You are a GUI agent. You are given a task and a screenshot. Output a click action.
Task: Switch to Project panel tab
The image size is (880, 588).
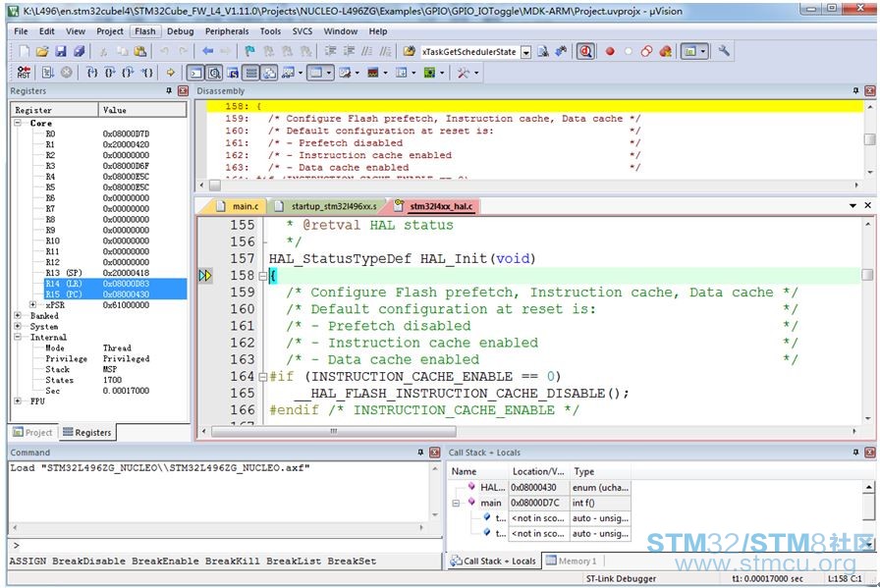(32, 433)
